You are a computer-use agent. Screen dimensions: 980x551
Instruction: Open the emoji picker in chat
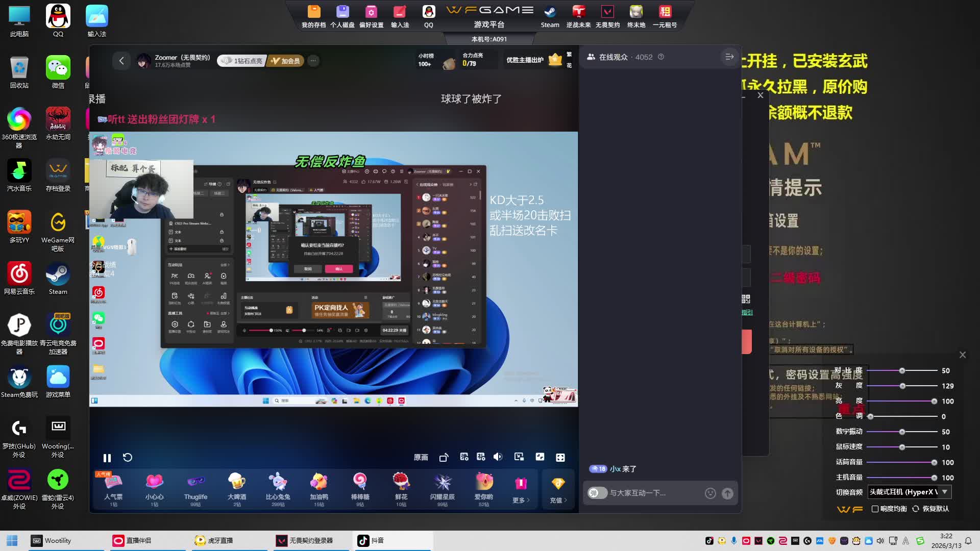[x=710, y=493]
